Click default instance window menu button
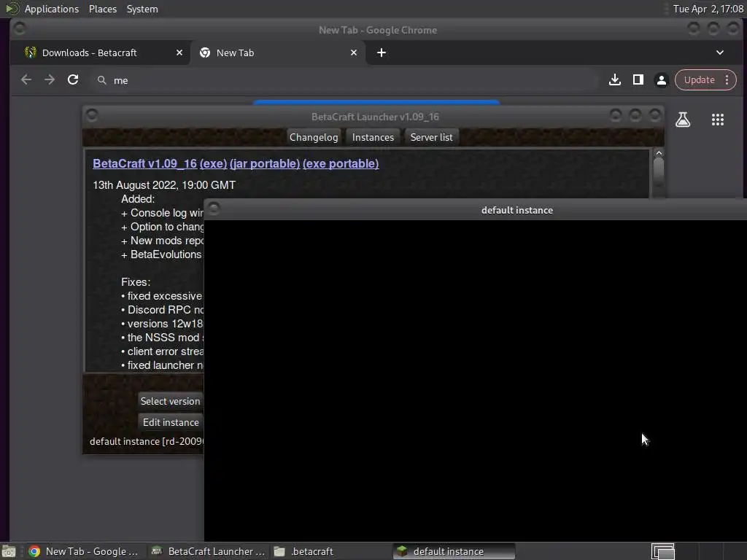The image size is (747, 560). click(214, 208)
